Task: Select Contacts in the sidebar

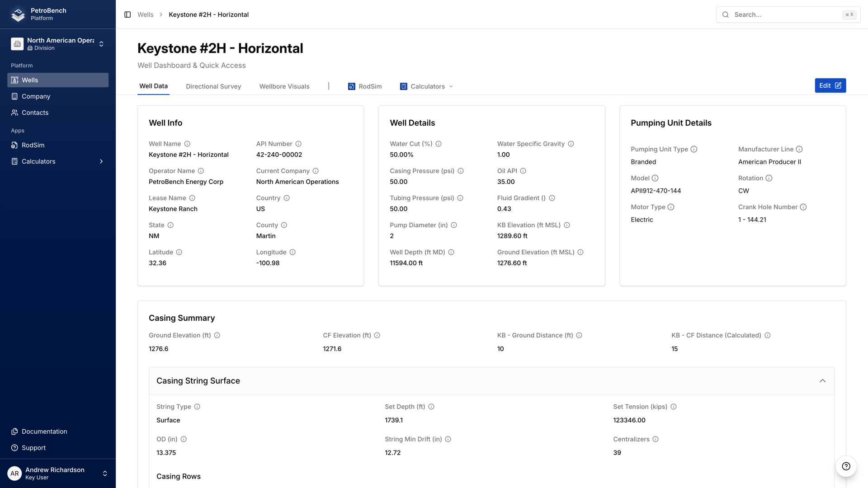Action: click(58, 113)
